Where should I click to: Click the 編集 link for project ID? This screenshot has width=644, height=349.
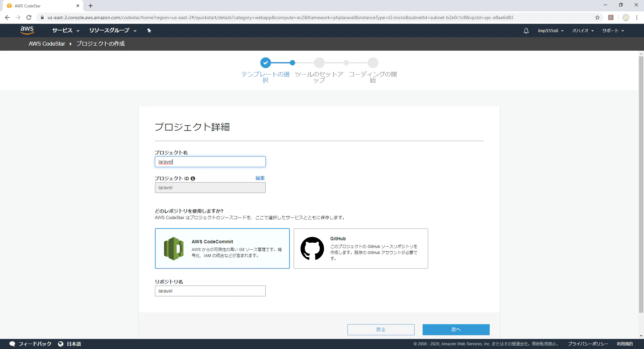click(x=260, y=178)
